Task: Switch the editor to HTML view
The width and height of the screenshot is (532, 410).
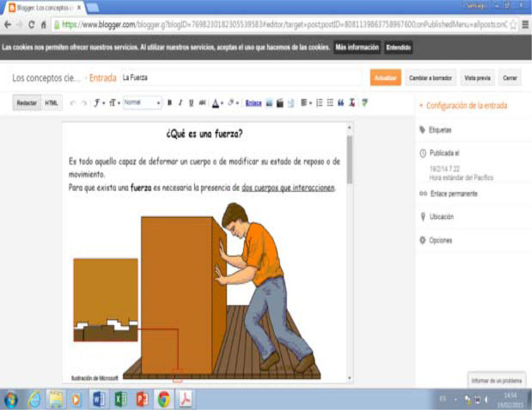Action: coord(51,103)
